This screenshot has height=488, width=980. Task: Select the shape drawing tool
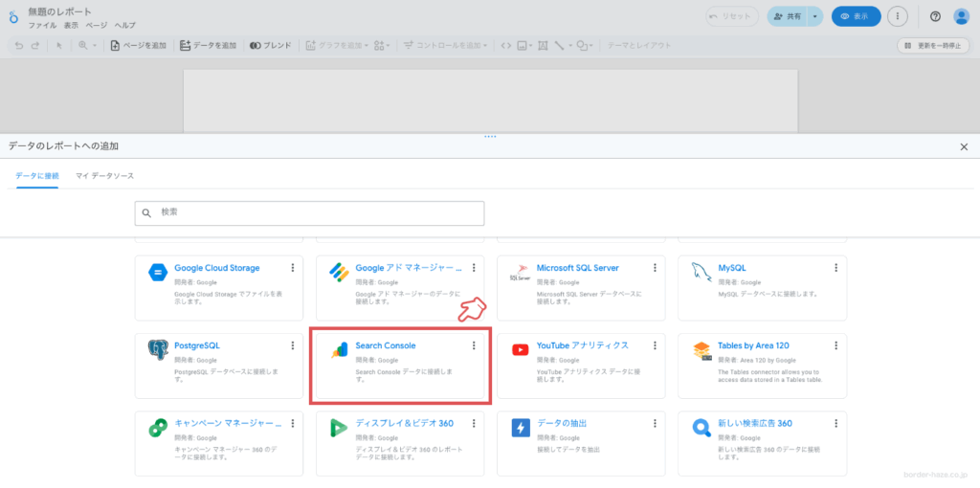(x=582, y=46)
